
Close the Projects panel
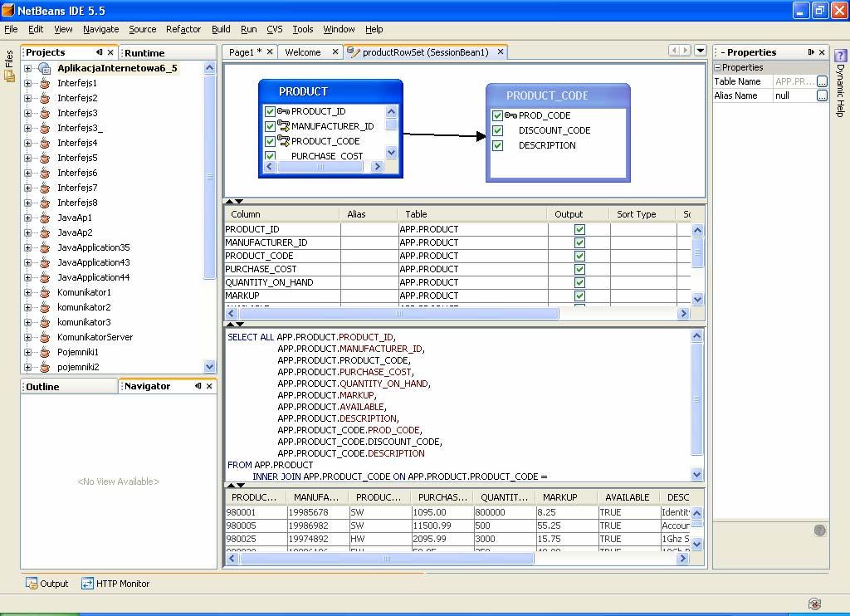(x=110, y=52)
